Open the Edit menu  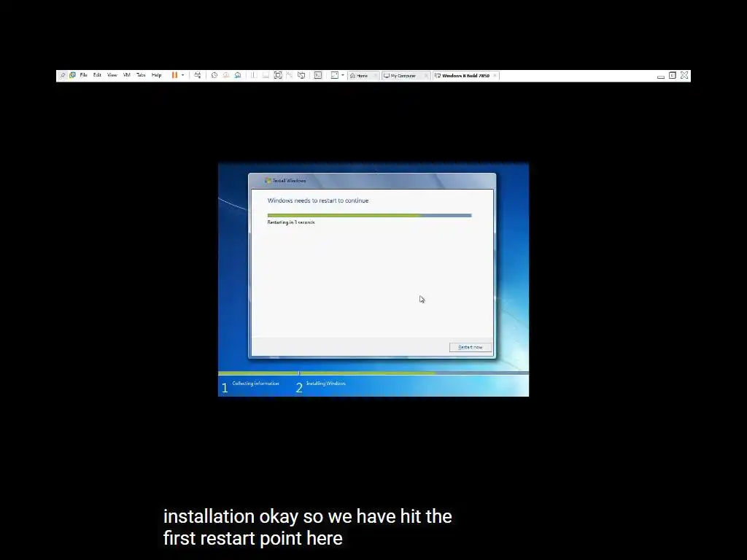tap(97, 75)
